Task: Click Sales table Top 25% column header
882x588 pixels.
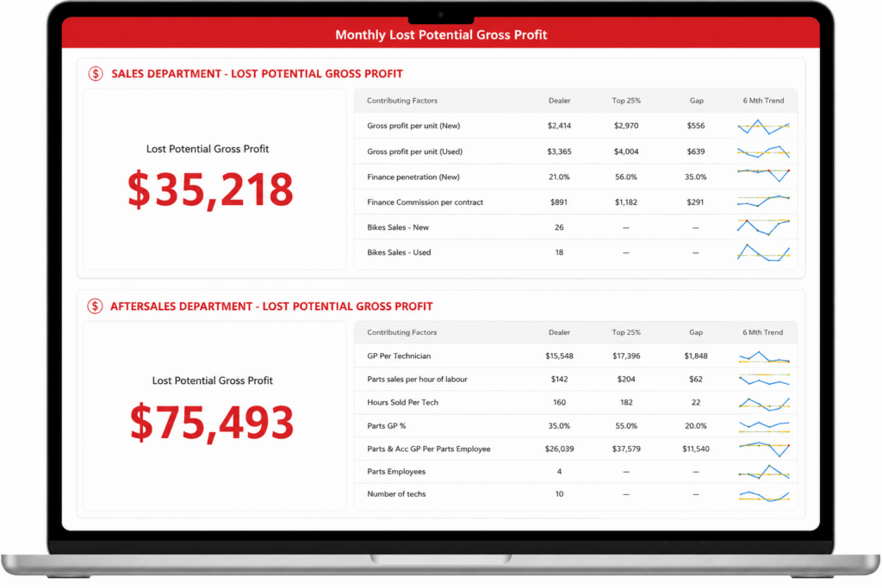Action: pyautogui.click(x=626, y=101)
